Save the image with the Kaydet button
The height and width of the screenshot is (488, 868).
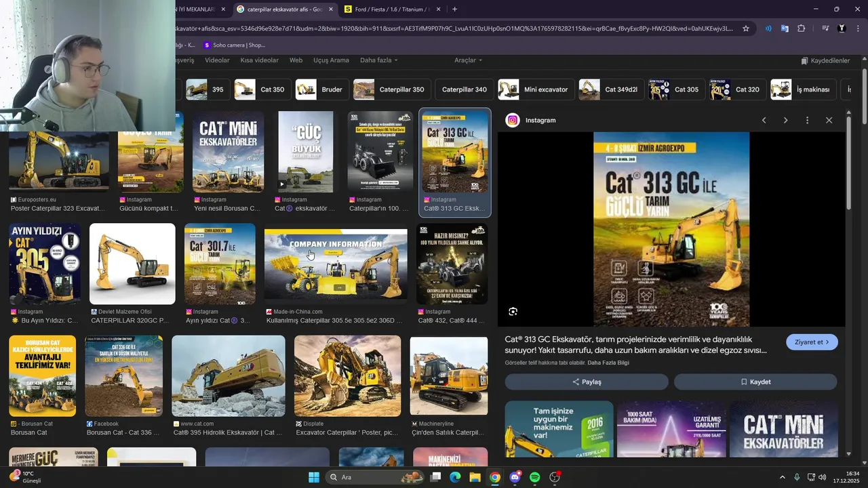(755, 382)
